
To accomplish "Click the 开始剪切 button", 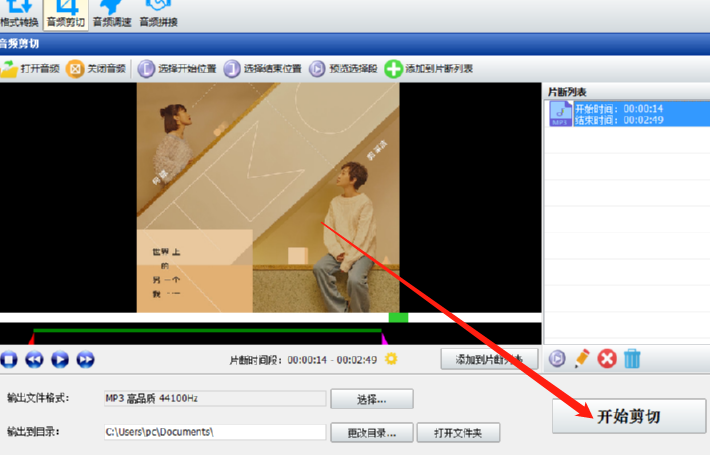I will (629, 416).
